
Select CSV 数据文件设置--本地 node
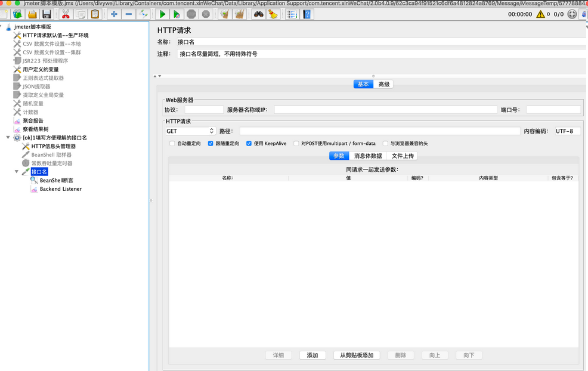(x=52, y=44)
